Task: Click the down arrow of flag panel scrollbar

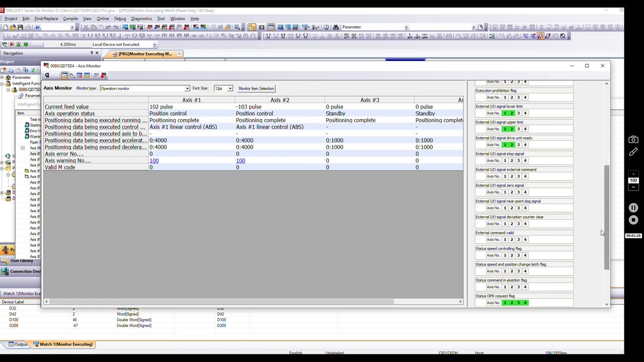Action: pyautogui.click(x=607, y=304)
